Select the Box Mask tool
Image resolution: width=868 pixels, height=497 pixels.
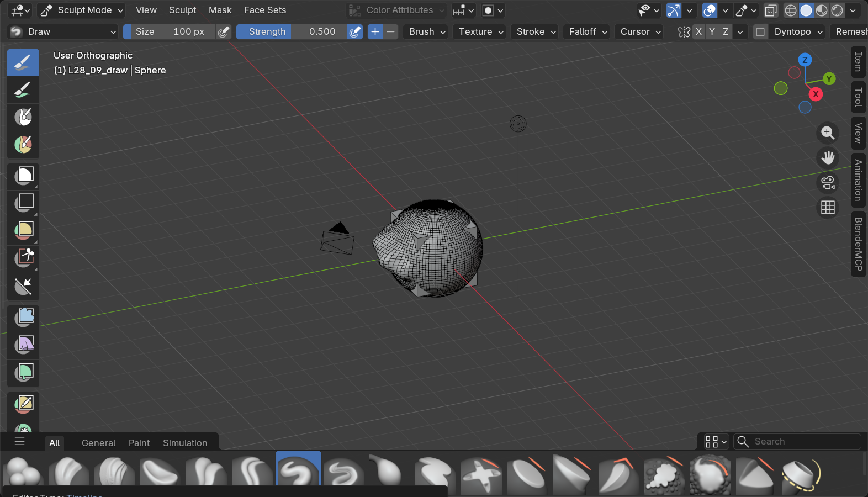pyautogui.click(x=23, y=176)
